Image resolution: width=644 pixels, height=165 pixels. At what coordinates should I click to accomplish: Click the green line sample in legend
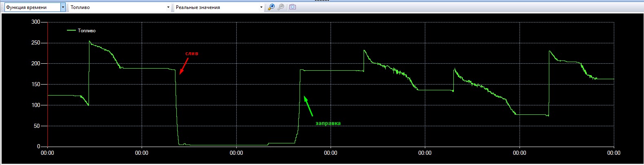coord(71,31)
